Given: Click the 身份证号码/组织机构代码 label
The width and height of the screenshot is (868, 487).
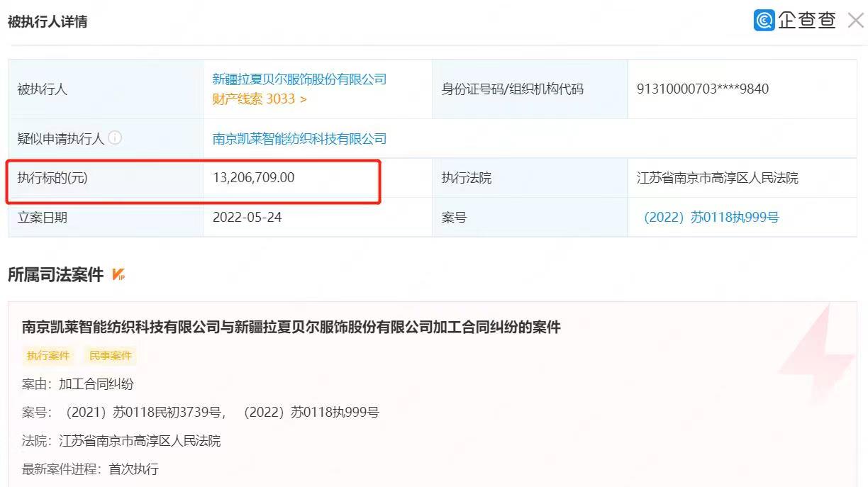Looking at the screenshot, I should (512, 89).
